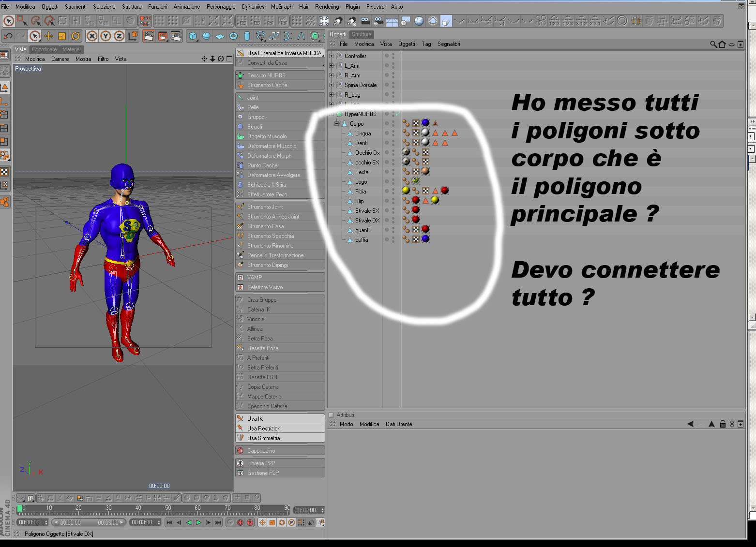Viewport: 756px width, 547px height.
Task: Click the camera object icon
Action: (x=365, y=21)
